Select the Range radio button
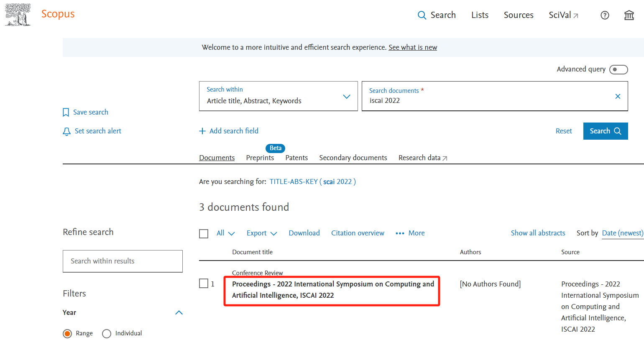644x340 pixels. pos(67,333)
